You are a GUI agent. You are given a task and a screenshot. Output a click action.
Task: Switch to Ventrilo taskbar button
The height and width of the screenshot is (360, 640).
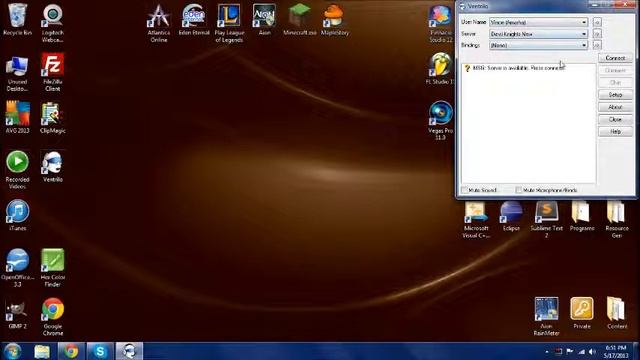129,351
